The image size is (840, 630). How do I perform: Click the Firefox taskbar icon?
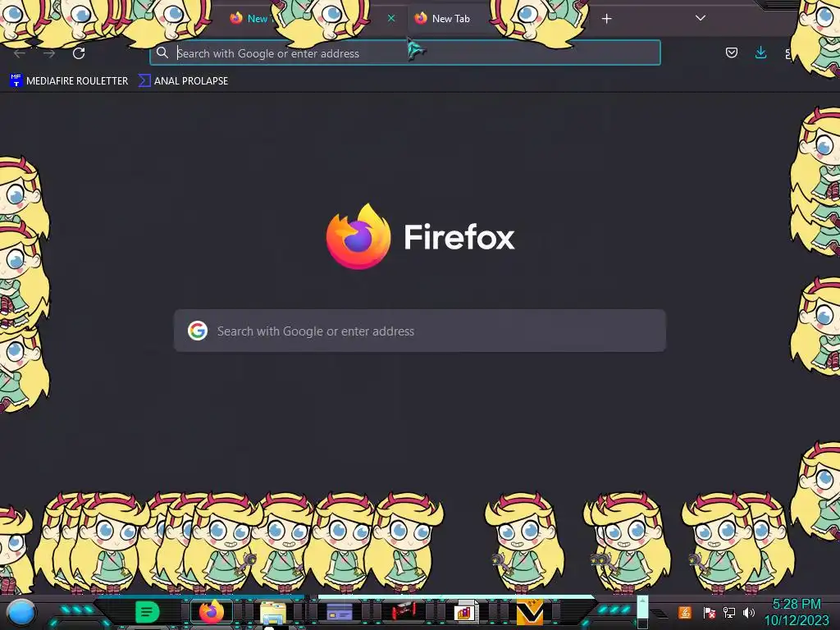point(212,612)
